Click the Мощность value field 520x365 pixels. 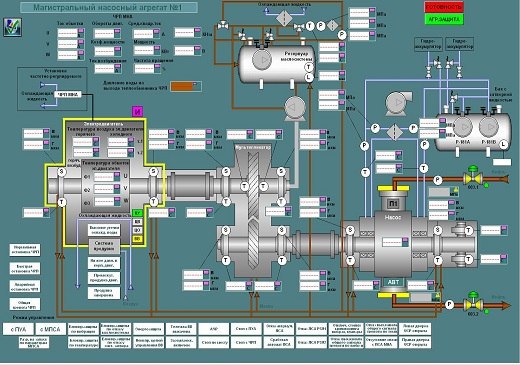coord(147,50)
